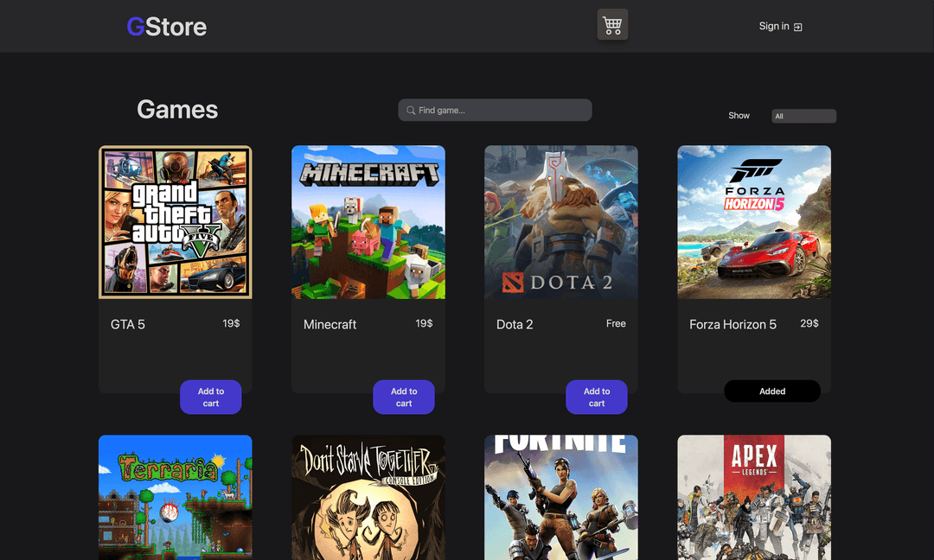Open the Dota 2 cover image
Screen dimensions: 934x560
click(561, 222)
